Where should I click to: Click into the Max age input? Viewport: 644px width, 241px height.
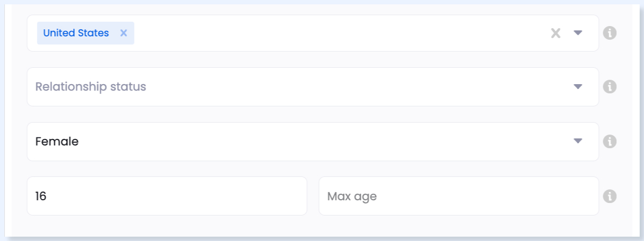[x=458, y=196]
